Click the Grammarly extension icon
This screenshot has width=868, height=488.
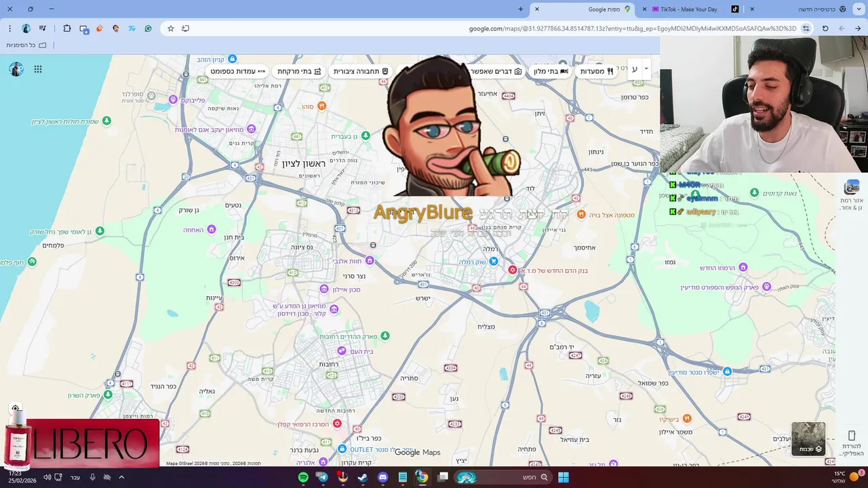point(148,28)
